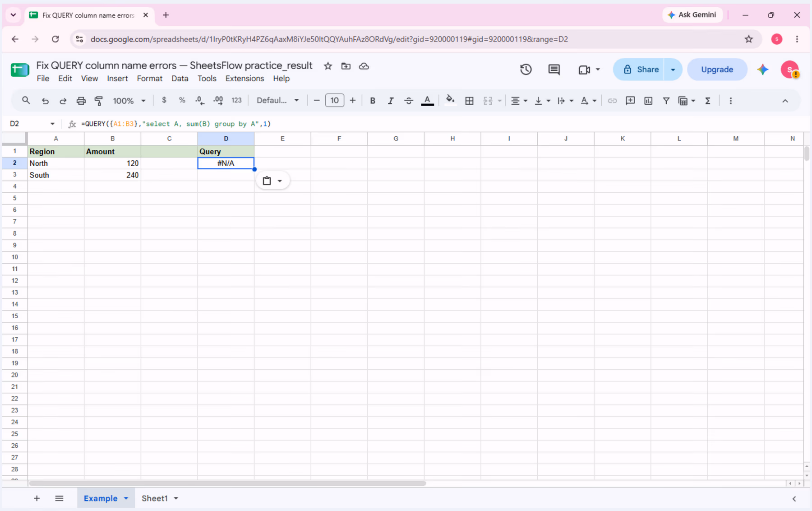
Task: Click the undo arrow icon
Action: click(45, 101)
